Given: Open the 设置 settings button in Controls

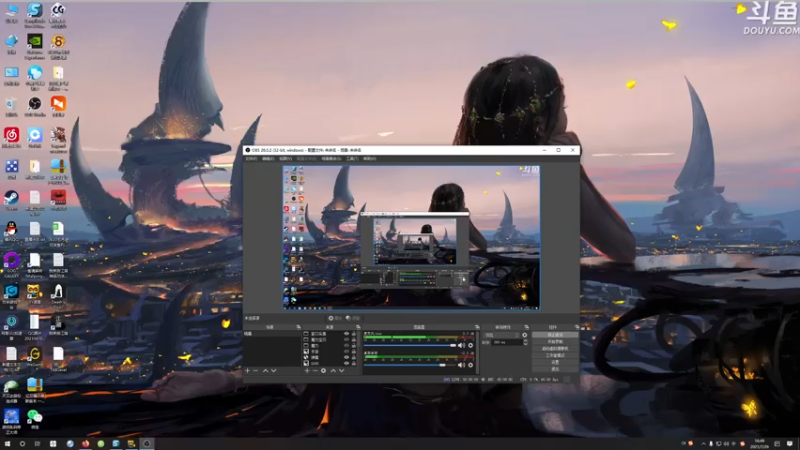Looking at the screenshot, I should point(555,362).
